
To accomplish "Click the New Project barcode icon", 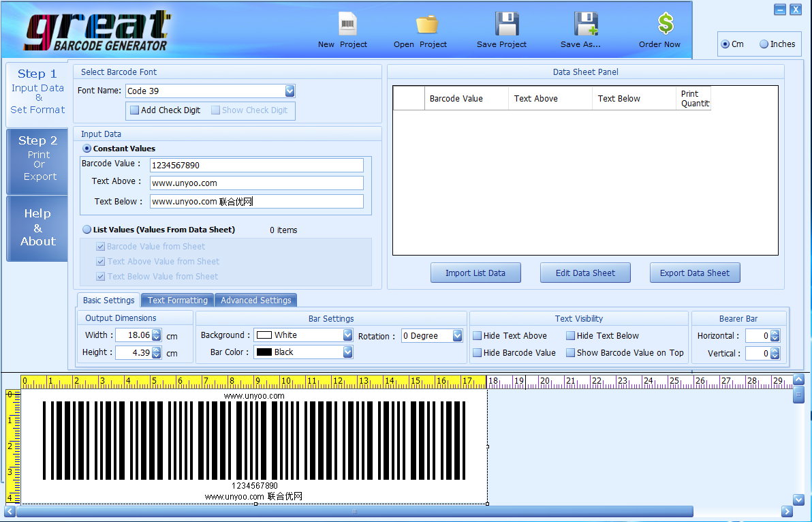I will (347, 24).
